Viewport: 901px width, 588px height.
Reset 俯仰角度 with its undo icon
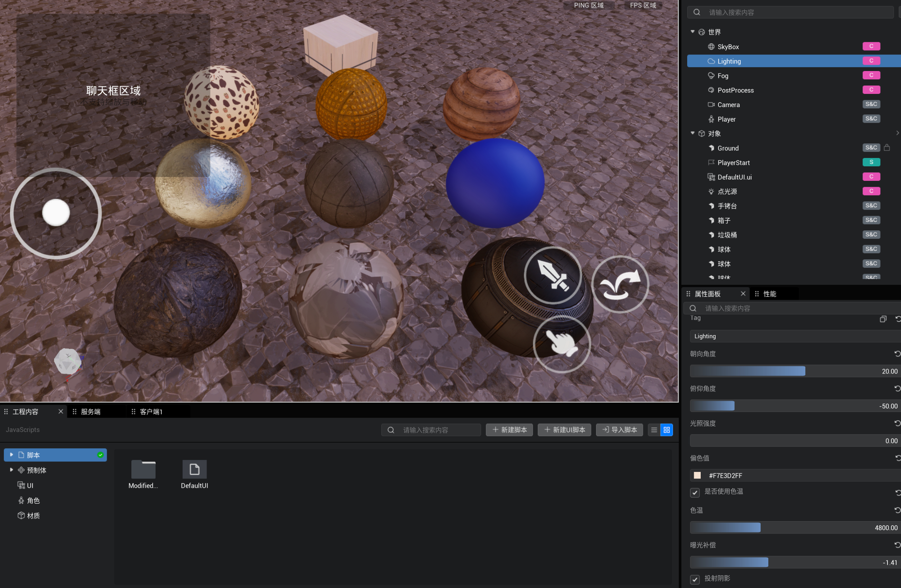(897, 388)
